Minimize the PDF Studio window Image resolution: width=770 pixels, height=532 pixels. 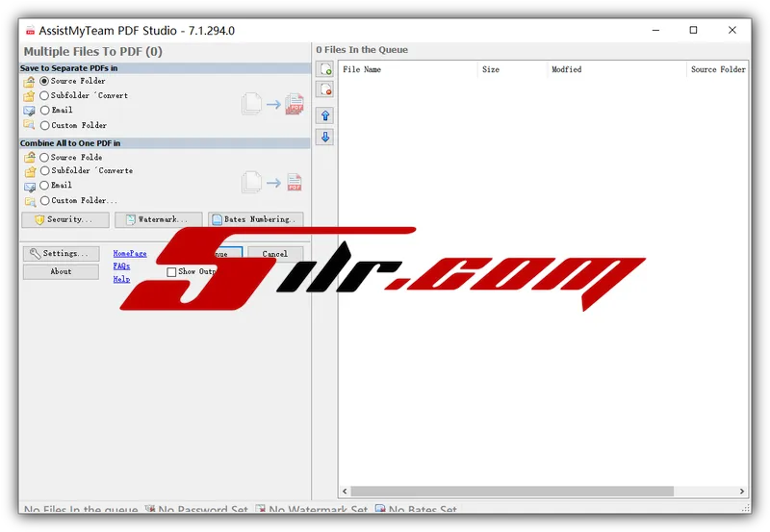(655, 30)
